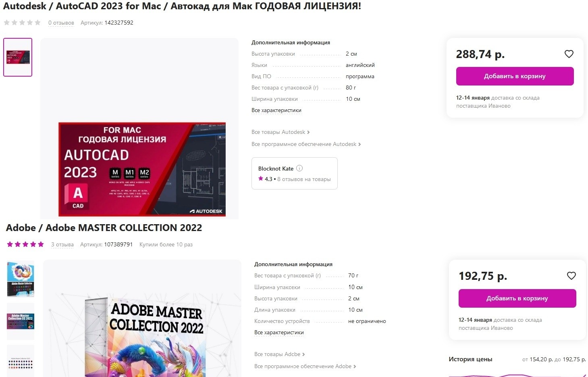Open the 3 отзыва reviews link
This screenshot has width=588, height=377.
click(62, 245)
